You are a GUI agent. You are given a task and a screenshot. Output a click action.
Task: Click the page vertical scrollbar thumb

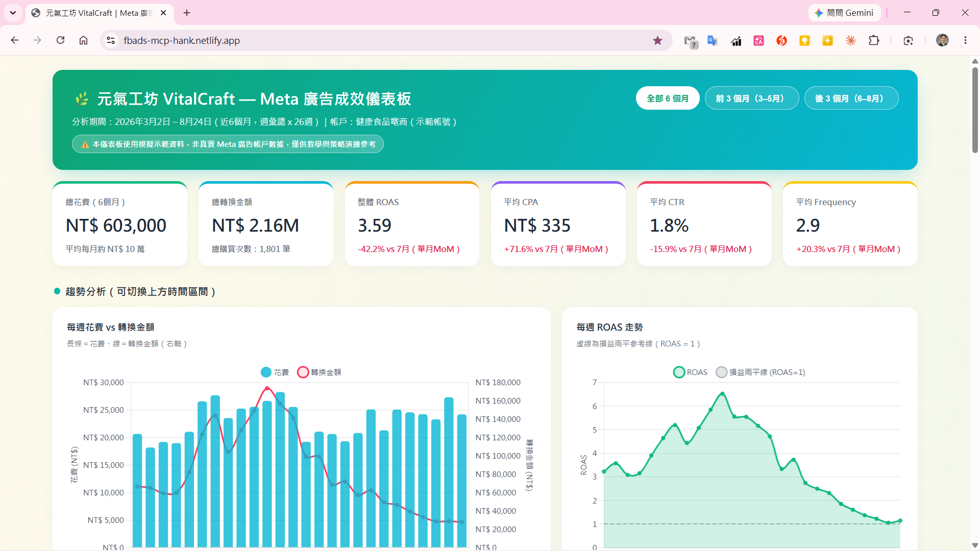pyautogui.click(x=975, y=109)
